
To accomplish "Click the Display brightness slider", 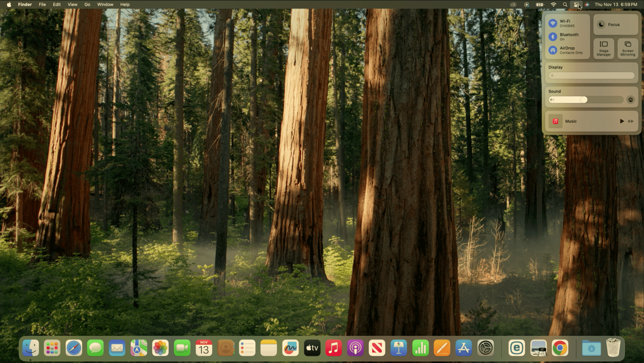I will point(591,75).
